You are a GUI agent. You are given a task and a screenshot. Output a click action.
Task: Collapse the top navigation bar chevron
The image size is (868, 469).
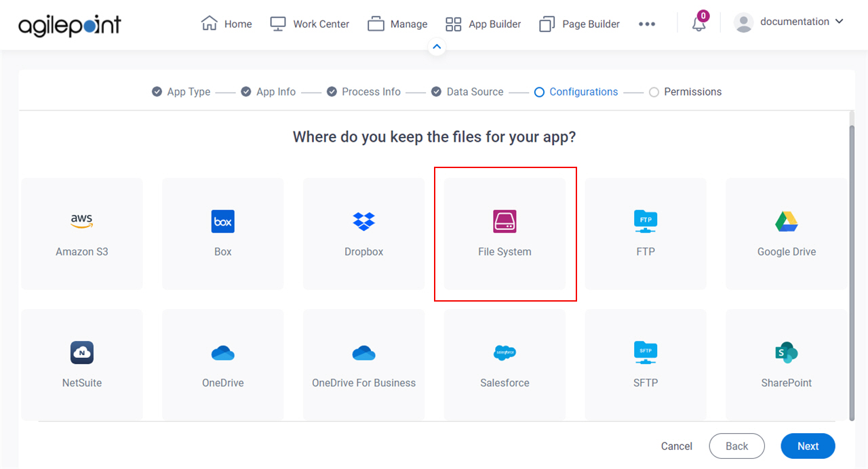[437, 47]
